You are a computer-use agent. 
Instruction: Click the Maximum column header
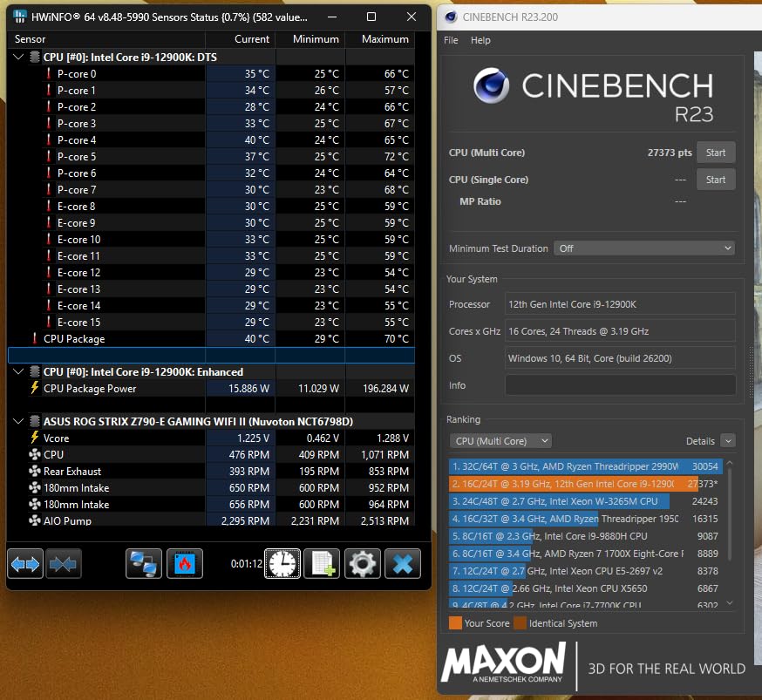point(380,39)
